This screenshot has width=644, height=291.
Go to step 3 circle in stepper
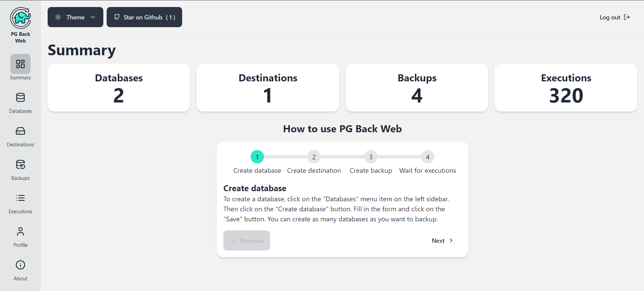click(x=371, y=157)
